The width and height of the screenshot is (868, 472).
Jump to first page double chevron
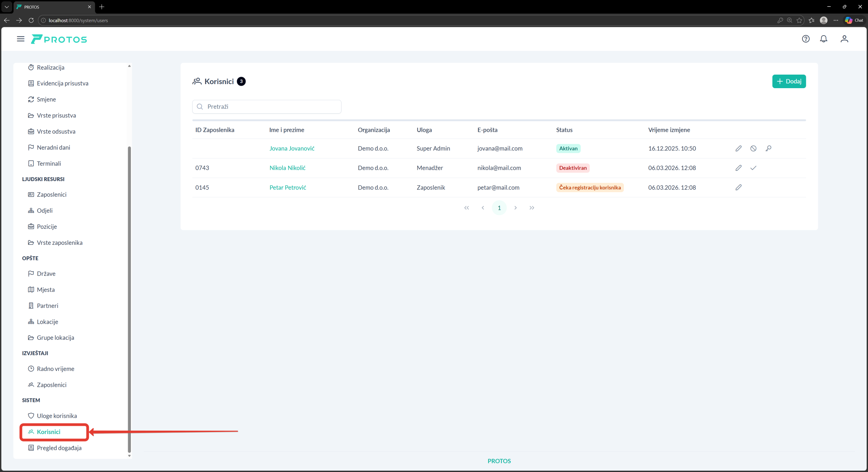pos(467,208)
